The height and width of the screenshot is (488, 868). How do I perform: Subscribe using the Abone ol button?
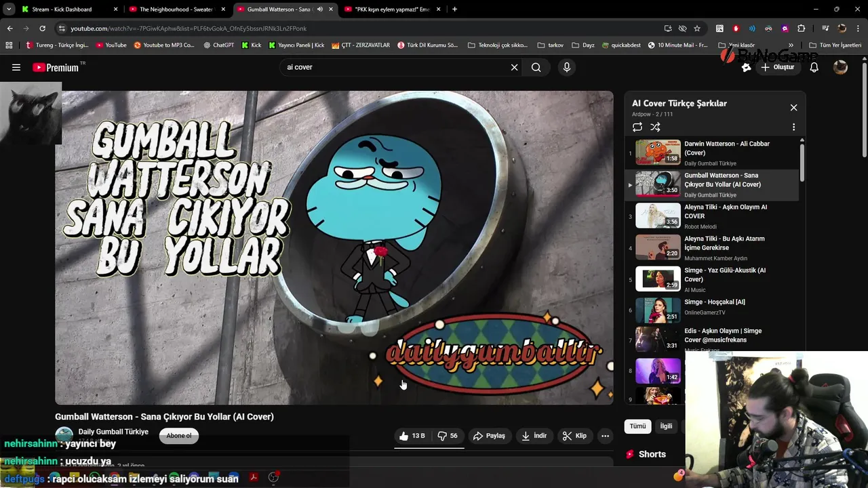[179, 436]
